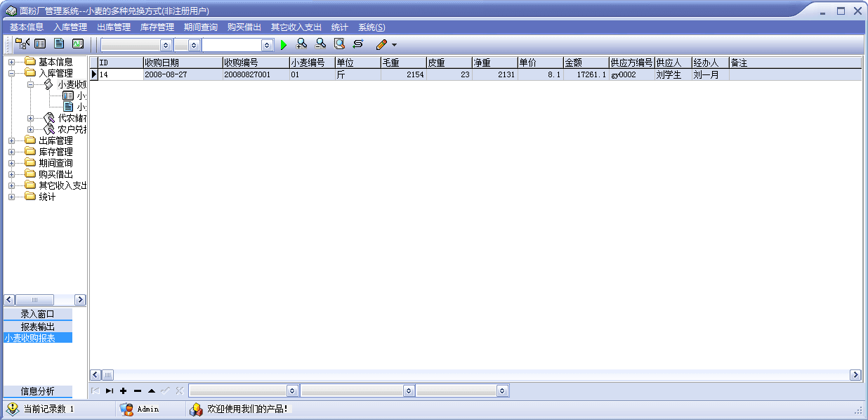This screenshot has height=420, width=868.
Task: Click grid horizontal scrollbar right arrow
Action: coord(855,375)
